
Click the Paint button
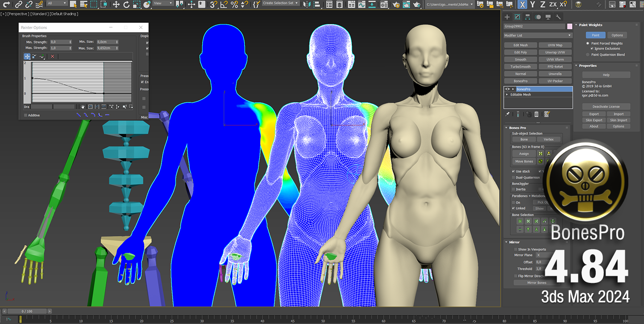click(595, 35)
